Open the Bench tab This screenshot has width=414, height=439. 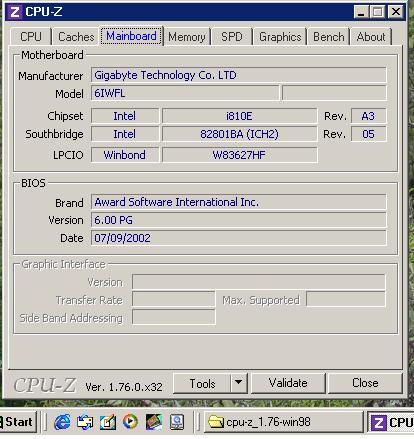coord(329,37)
